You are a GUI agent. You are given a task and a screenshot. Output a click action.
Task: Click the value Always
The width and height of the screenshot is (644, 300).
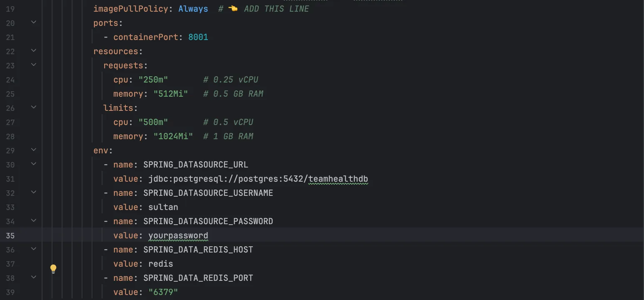pyautogui.click(x=193, y=9)
